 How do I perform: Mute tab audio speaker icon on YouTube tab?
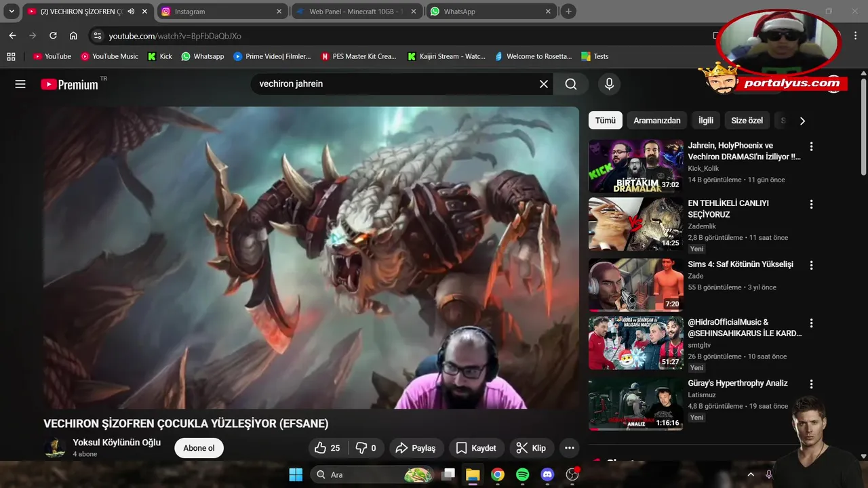[131, 12]
